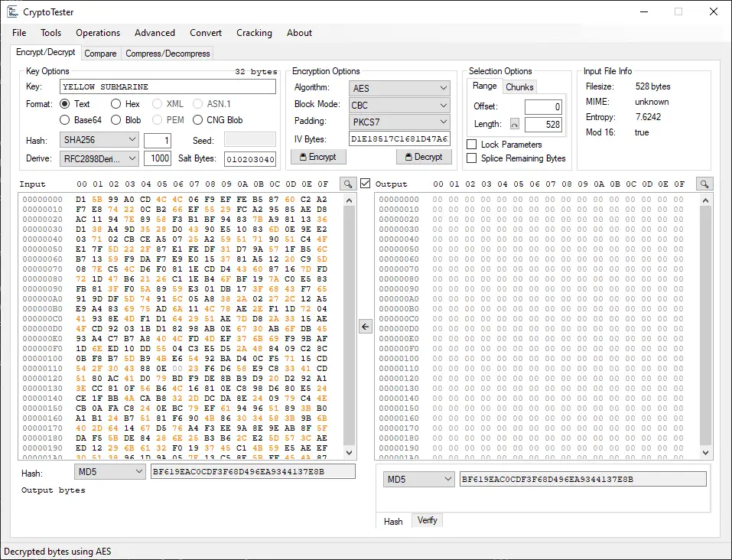The height and width of the screenshot is (560, 732).
Task: Open the Block Mode CBC dropdown
Action: point(399,105)
